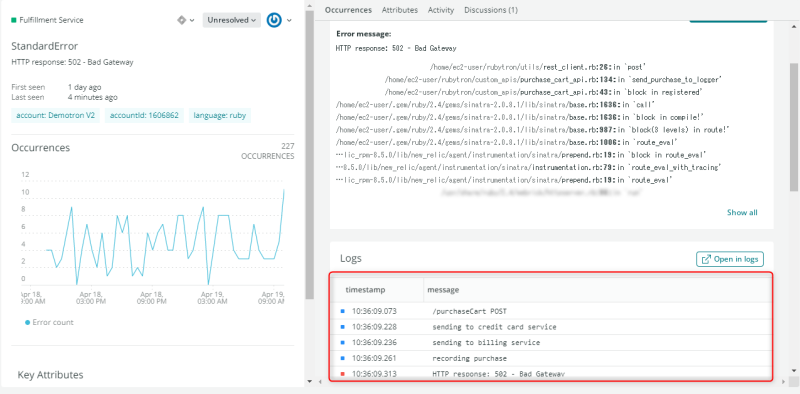
Task: Click instrumentation.rb:79 stack trace line
Action: (528, 167)
